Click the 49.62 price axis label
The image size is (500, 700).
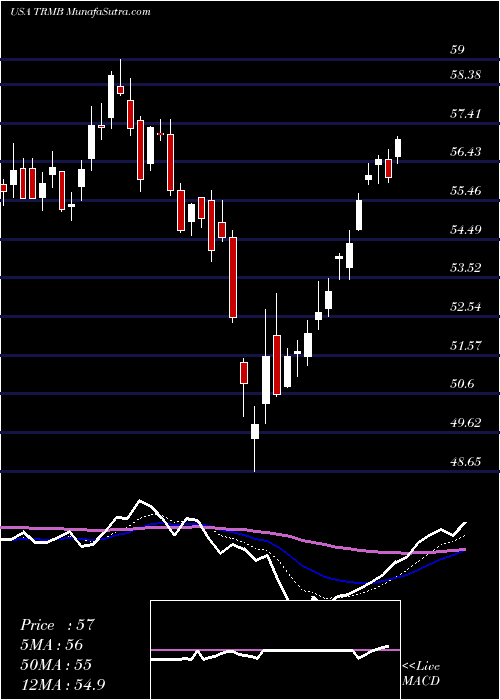(466, 423)
